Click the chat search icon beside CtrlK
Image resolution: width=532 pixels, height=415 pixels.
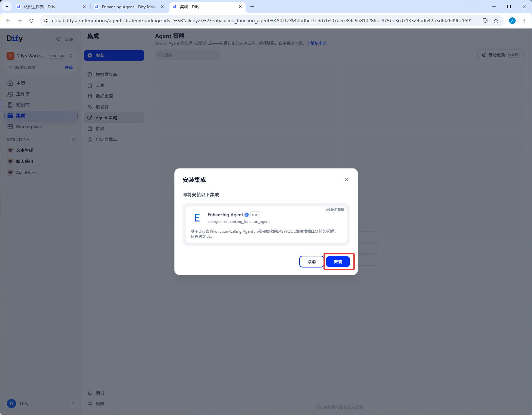click(x=58, y=39)
